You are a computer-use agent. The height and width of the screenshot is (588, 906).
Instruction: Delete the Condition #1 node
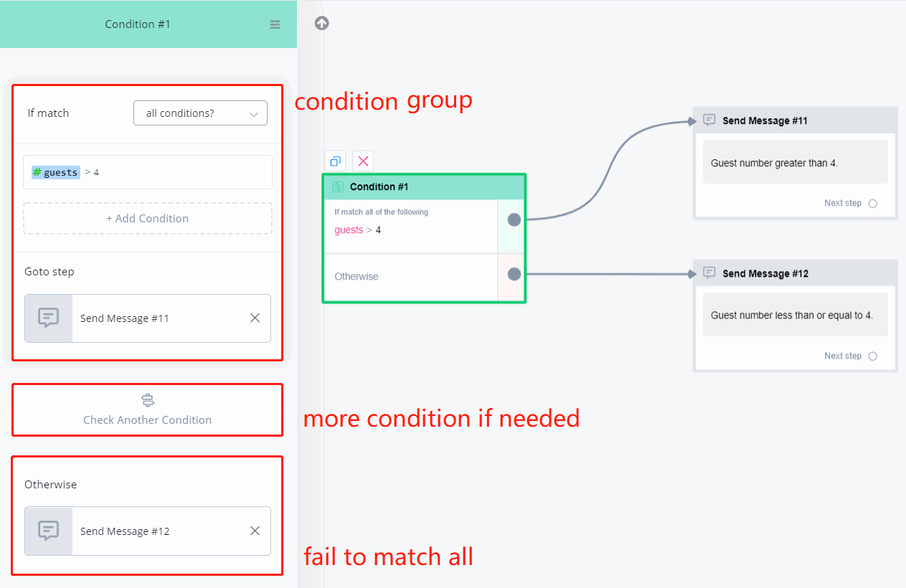point(363,161)
